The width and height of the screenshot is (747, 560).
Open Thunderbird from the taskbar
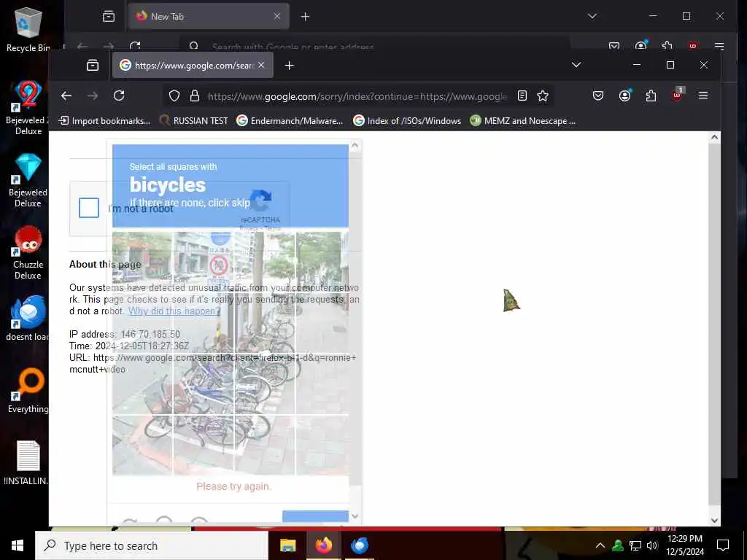pyautogui.click(x=359, y=545)
